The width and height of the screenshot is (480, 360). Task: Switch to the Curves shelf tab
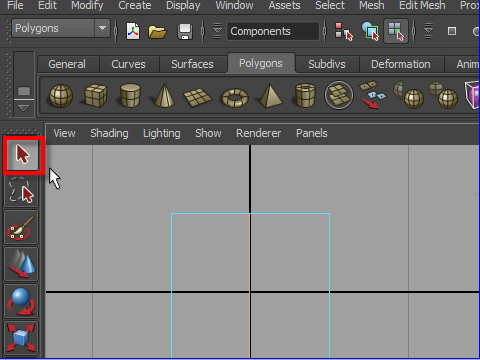tap(128, 64)
